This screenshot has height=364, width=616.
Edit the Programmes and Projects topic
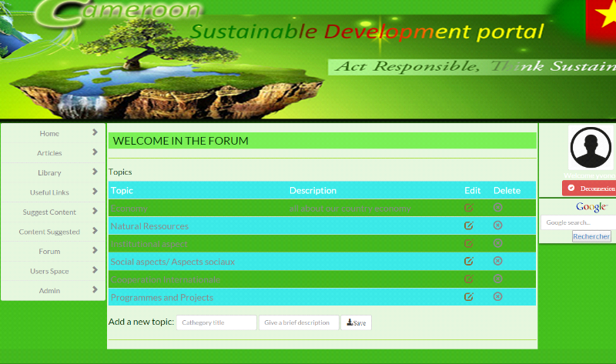pyautogui.click(x=469, y=297)
